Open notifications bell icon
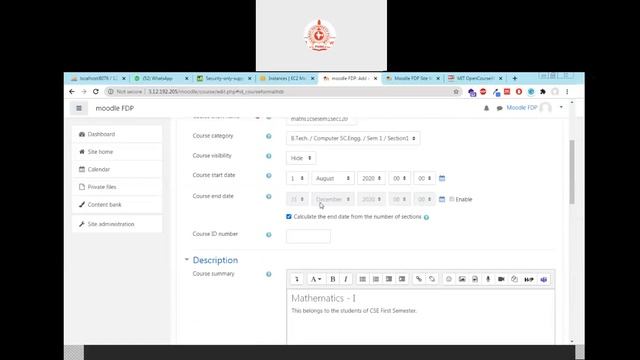Image resolution: width=640 pixels, height=360 pixels. [x=487, y=108]
